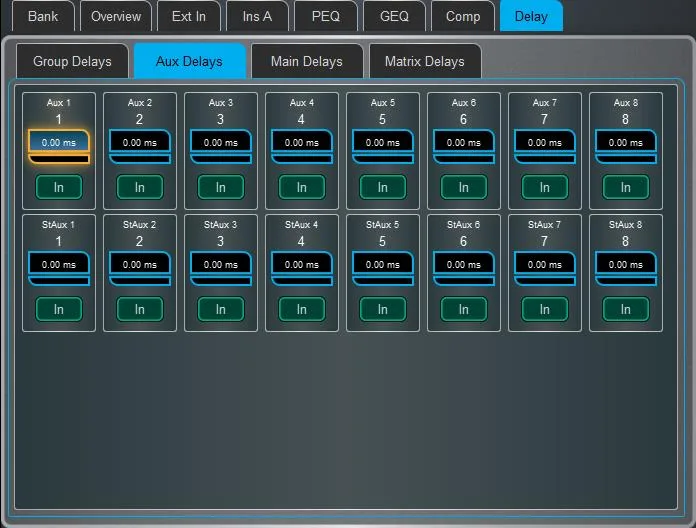The height and width of the screenshot is (528, 696).
Task: Click the StAux 3 delay time value box
Action: (x=221, y=264)
